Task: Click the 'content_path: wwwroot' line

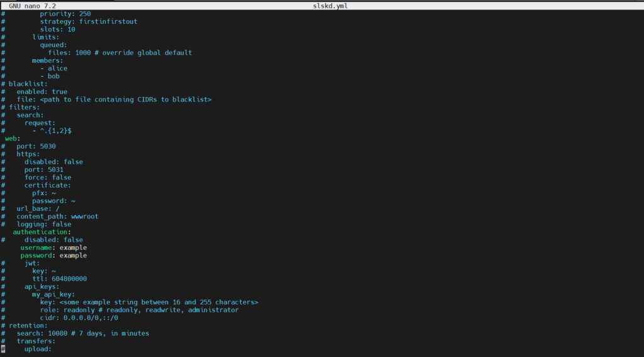Action: click(x=57, y=217)
